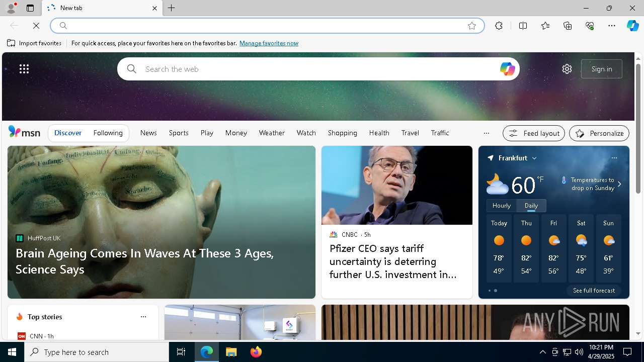Open the Health category
The height and width of the screenshot is (362, 644).
(x=379, y=133)
